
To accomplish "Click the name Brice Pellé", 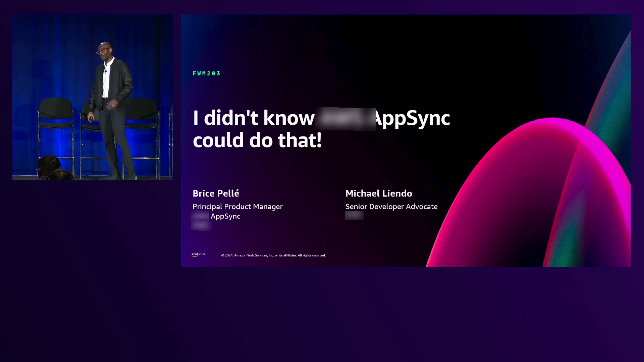I will 216,193.
